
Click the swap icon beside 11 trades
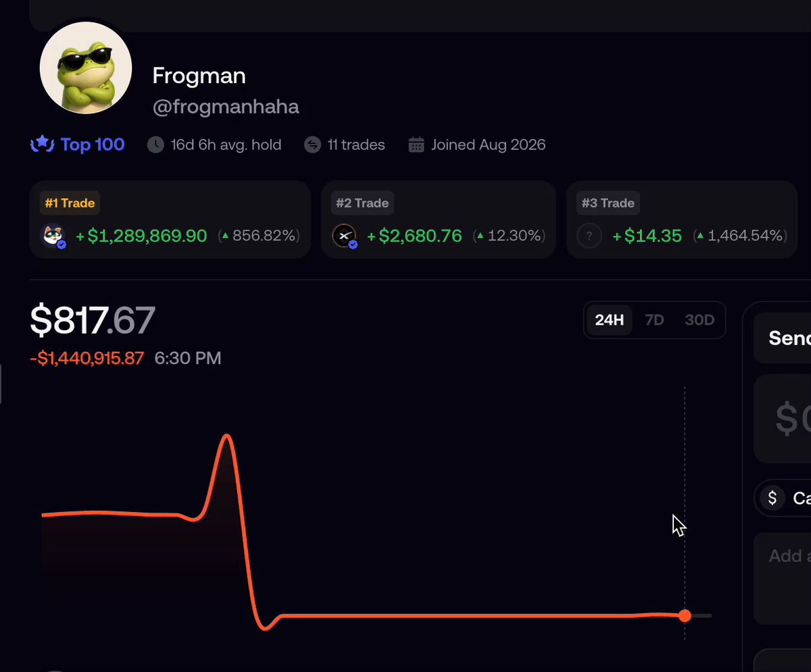(x=312, y=145)
